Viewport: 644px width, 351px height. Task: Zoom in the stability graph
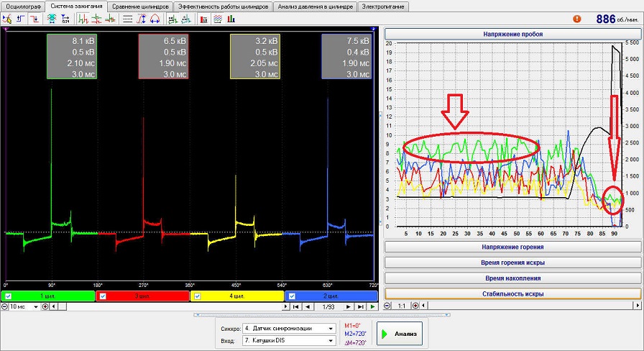point(415,306)
